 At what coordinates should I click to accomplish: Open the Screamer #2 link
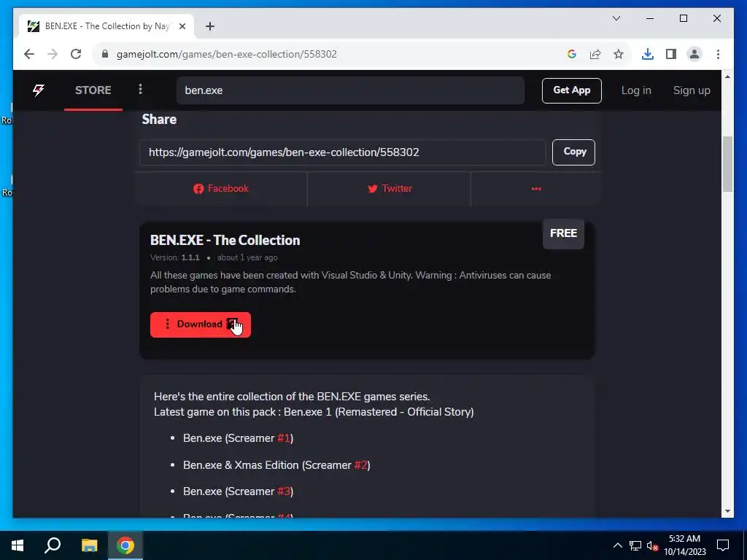360,464
